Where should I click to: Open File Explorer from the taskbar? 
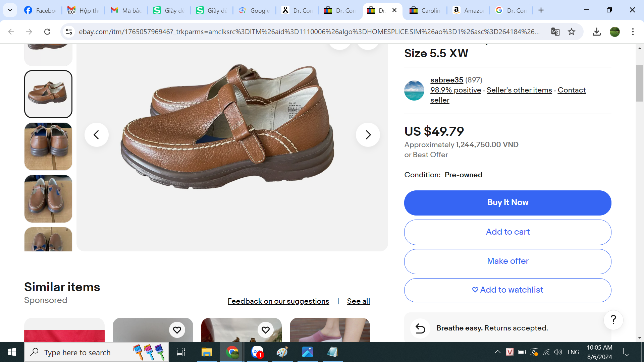[207, 352]
